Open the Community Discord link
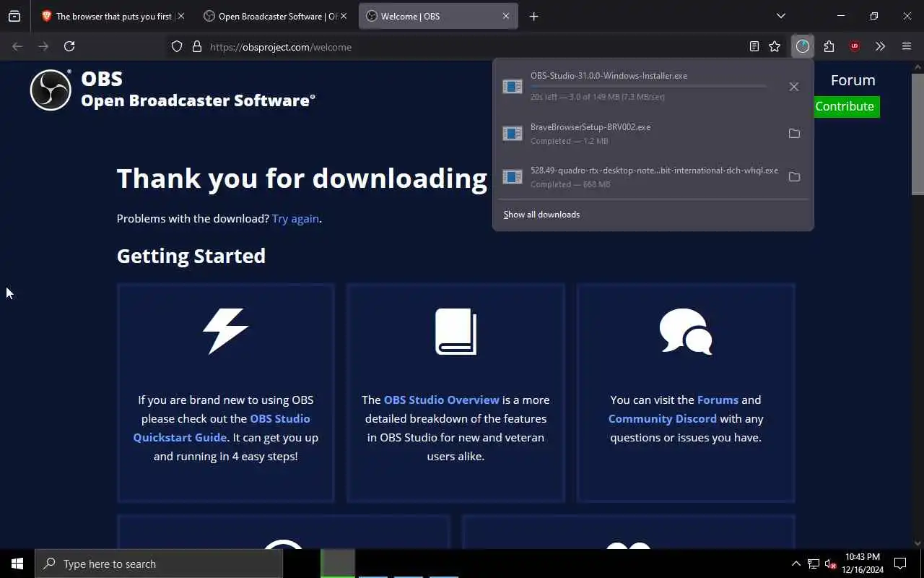The height and width of the screenshot is (578, 924). pyautogui.click(x=662, y=418)
